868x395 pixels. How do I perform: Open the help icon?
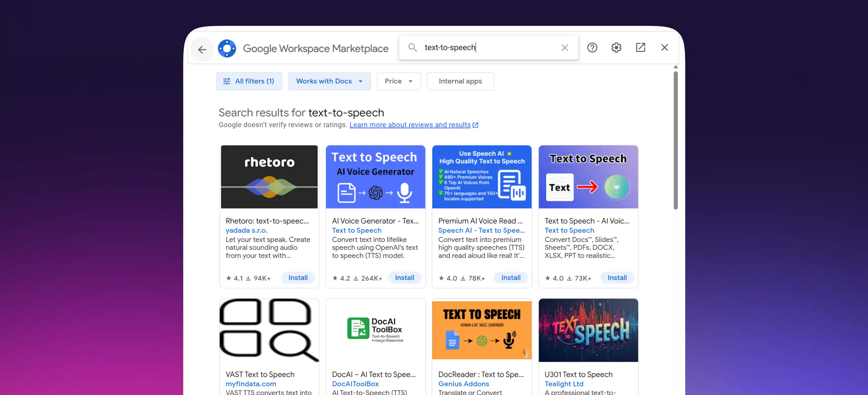[592, 47]
